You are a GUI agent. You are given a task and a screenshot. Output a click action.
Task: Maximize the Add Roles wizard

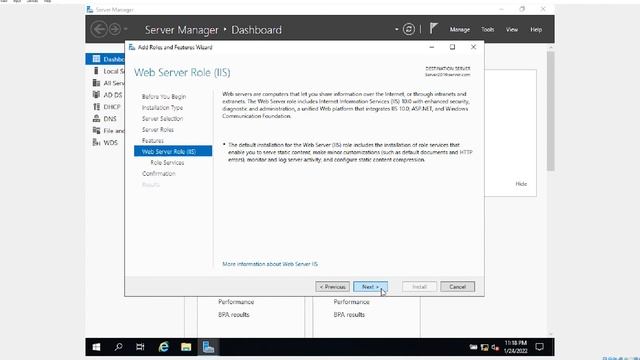452,47
